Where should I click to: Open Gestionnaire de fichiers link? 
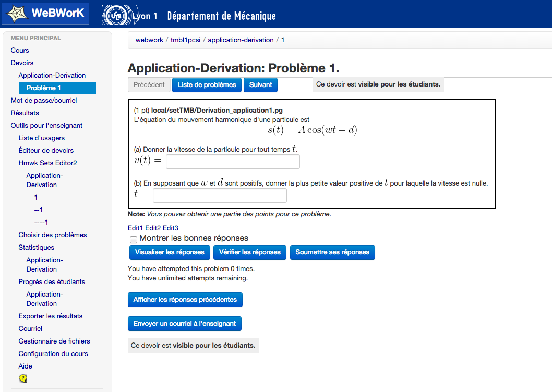pos(54,341)
